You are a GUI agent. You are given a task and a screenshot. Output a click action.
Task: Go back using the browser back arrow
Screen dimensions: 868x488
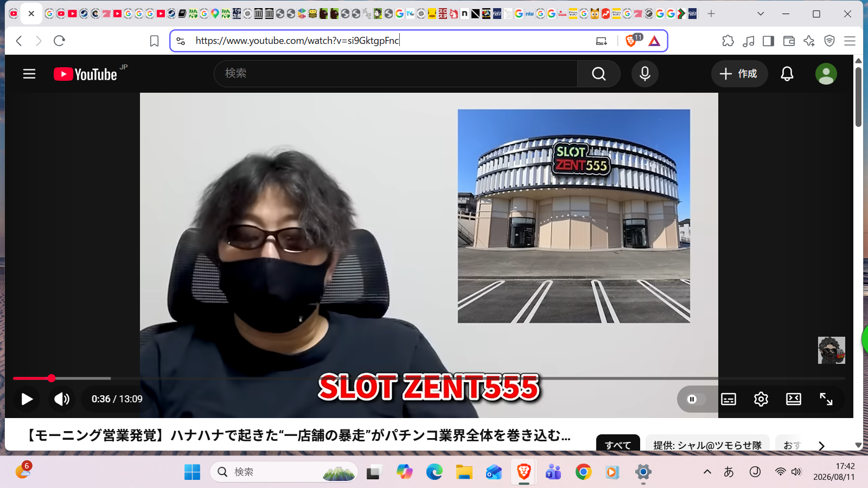point(19,41)
